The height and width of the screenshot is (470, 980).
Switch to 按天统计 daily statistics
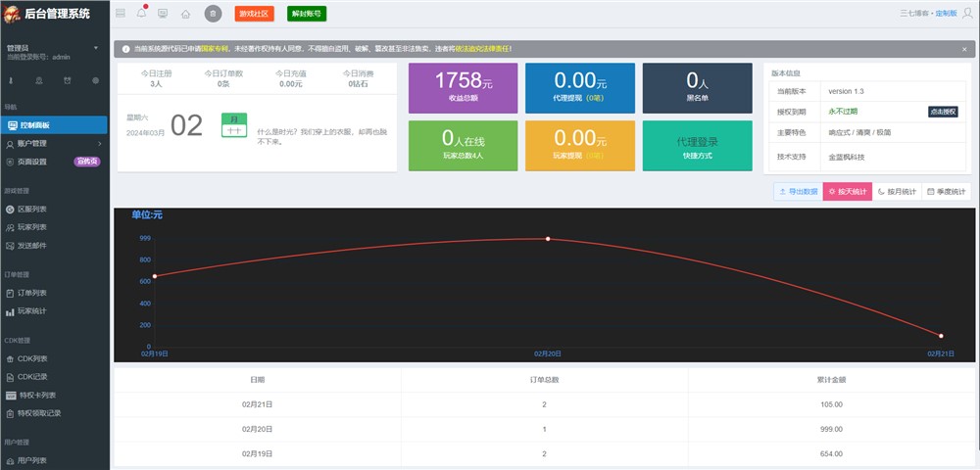point(847,192)
